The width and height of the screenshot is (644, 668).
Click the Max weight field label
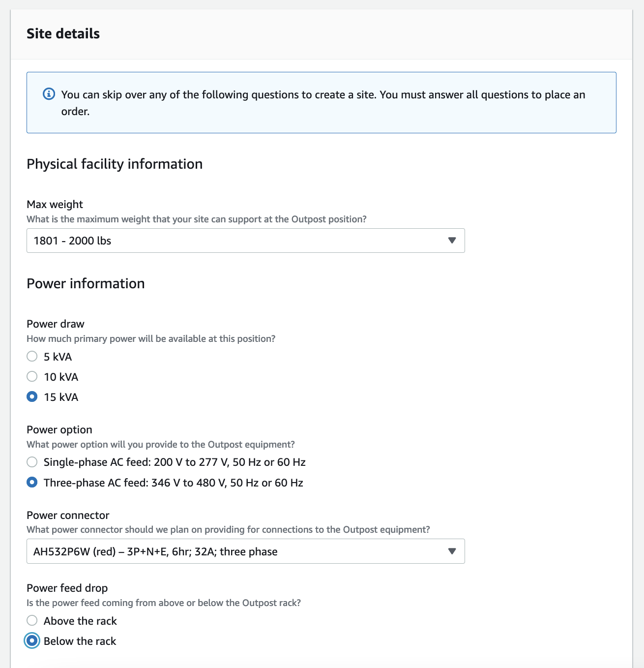coord(55,204)
